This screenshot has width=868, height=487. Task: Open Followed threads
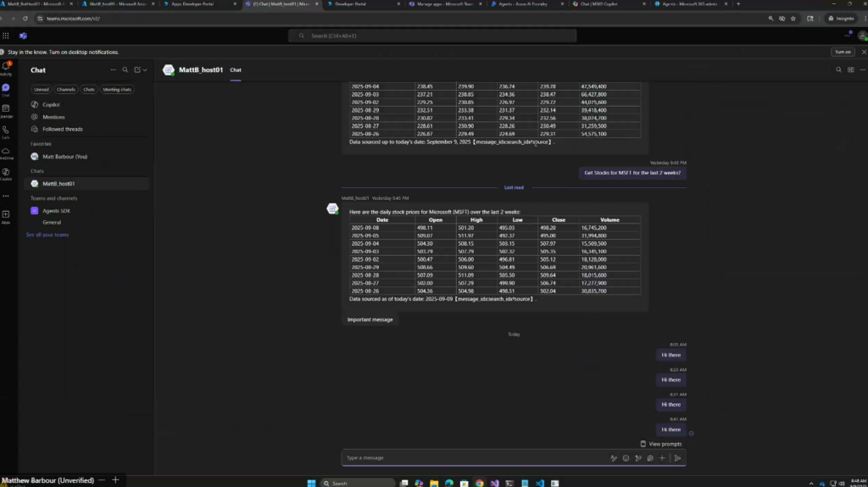click(x=63, y=129)
